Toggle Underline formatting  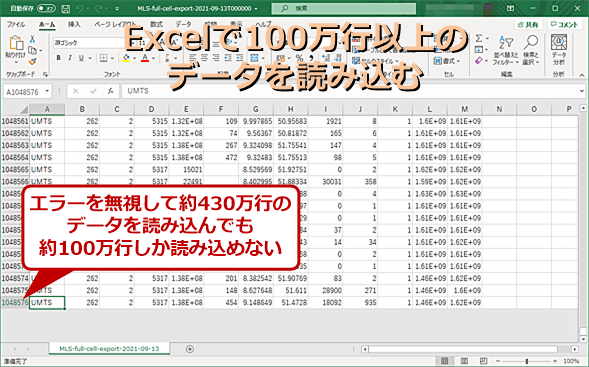pos(81,58)
